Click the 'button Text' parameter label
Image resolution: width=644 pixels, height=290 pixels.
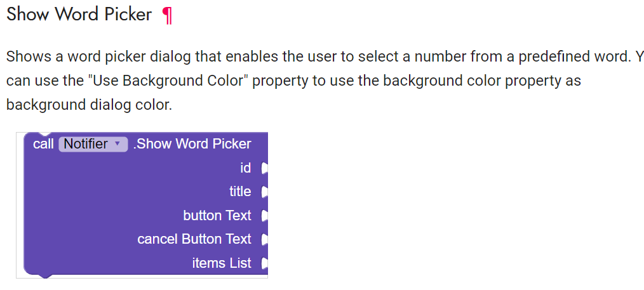click(217, 216)
